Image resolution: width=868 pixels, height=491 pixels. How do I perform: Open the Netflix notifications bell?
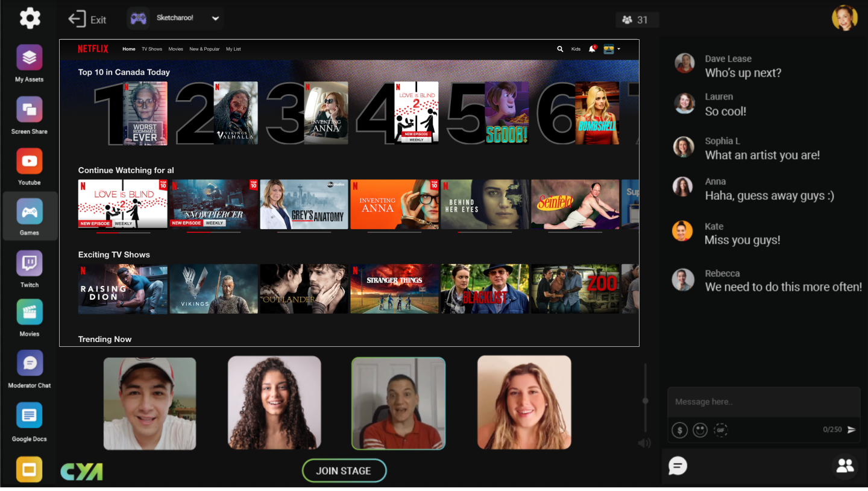(x=592, y=49)
